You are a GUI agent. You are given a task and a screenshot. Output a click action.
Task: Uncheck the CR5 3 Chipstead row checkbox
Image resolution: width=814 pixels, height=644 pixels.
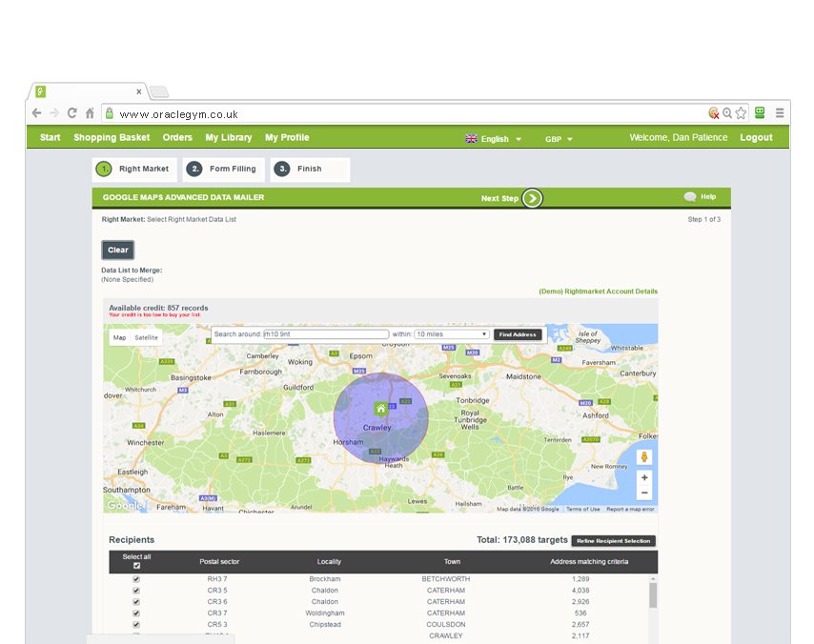tap(136, 625)
